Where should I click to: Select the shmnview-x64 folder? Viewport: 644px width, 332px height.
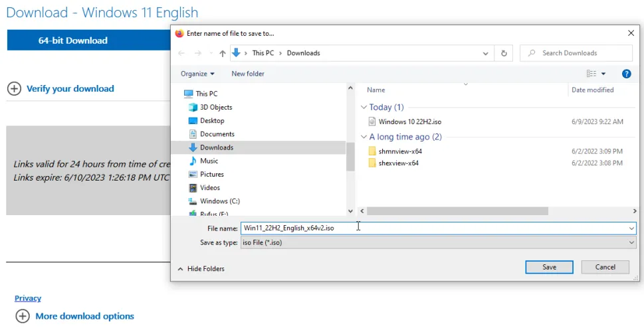pyautogui.click(x=400, y=151)
